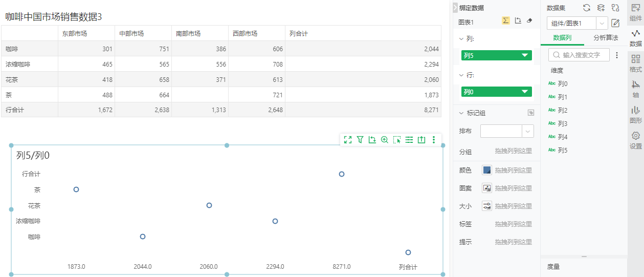Select dimension 列0 in data list
The width and height of the screenshot is (644, 277).
[x=562, y=83]
